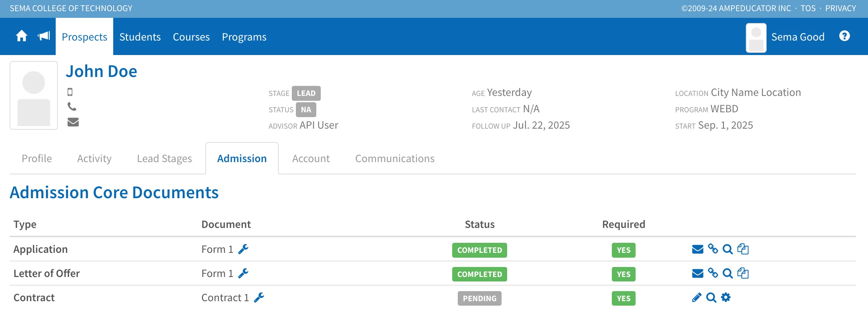Open the TOS link
868x322 pixels.
point(808,8)
